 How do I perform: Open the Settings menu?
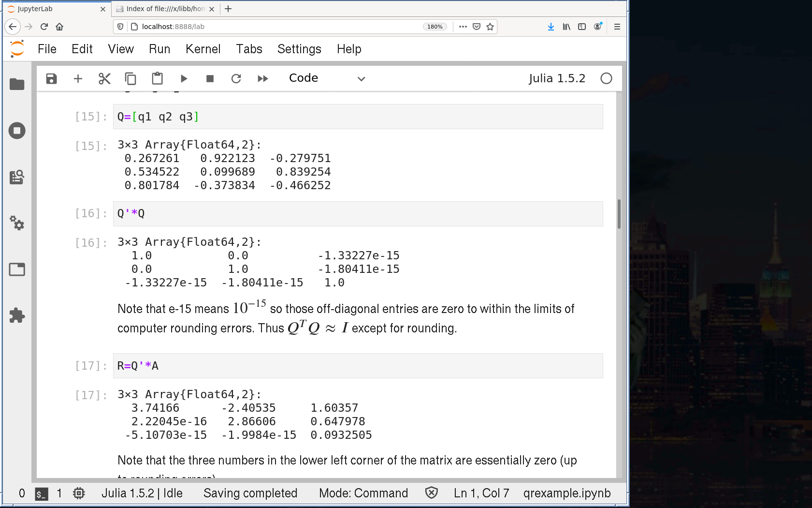(299, 49)
